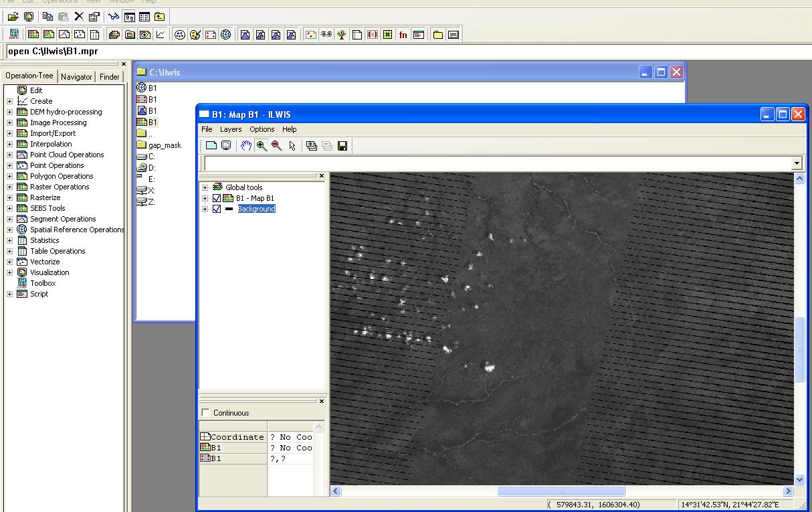812x512 pixels.
Task: Open the gap_mask folder
Action: tap(164, 145)
